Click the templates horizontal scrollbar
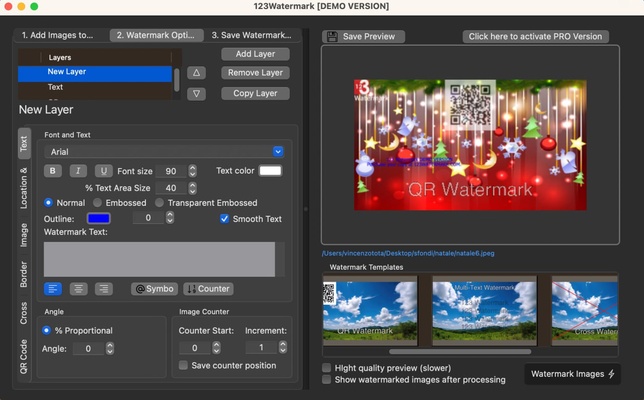 (460, 352)
